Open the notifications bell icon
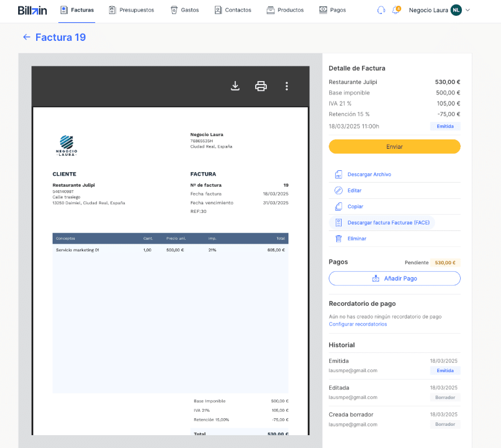This screenshot has height=448, width=501. [395, 10]
